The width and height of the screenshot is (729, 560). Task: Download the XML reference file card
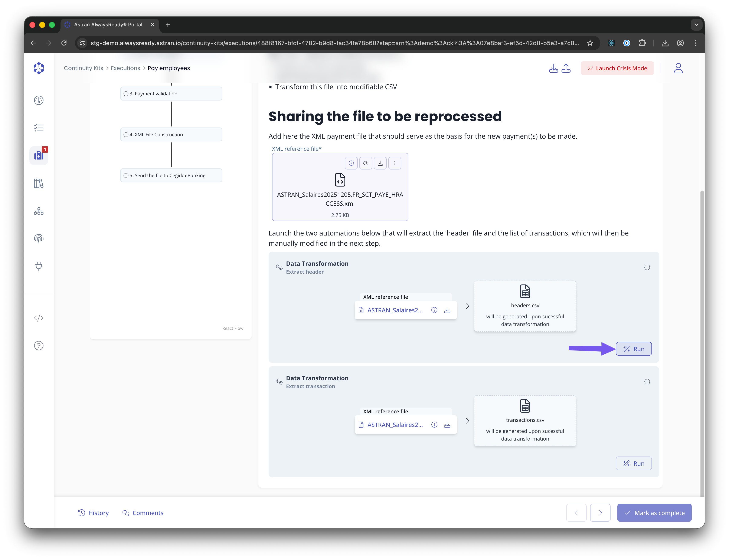(x=380, y=163)
